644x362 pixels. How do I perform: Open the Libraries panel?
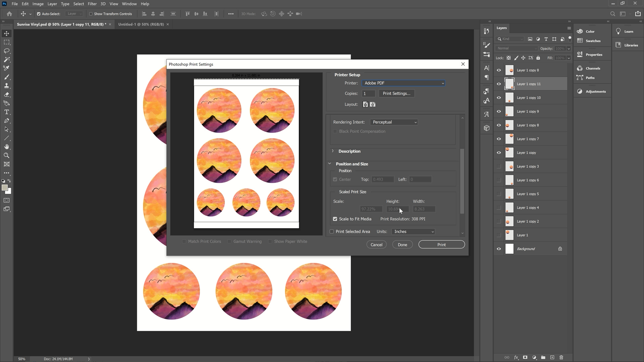631,45
